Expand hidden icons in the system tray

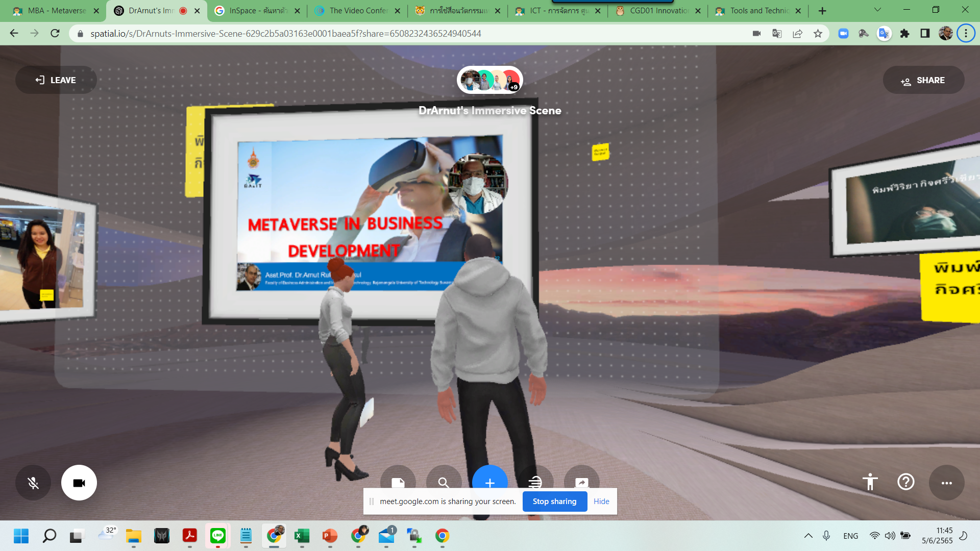pyautogui.click(x=808, y=536)
